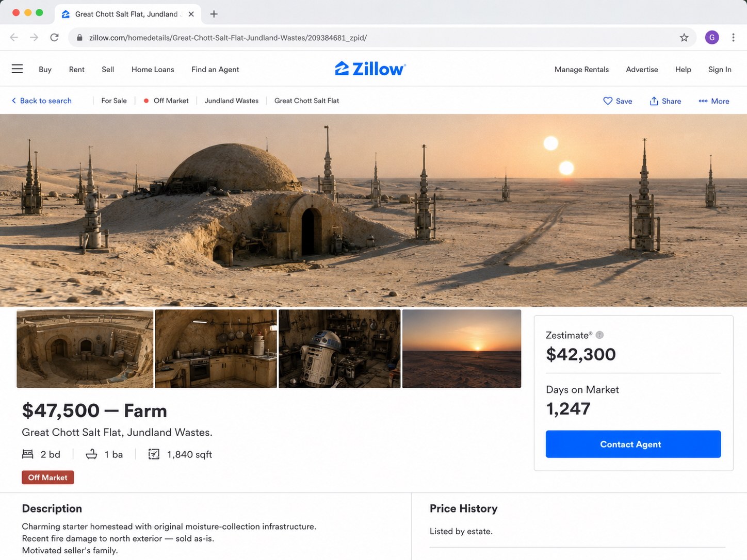Open the hamburger menu icon
This screenshot has width=747, height=560.
tap(17, 69)
